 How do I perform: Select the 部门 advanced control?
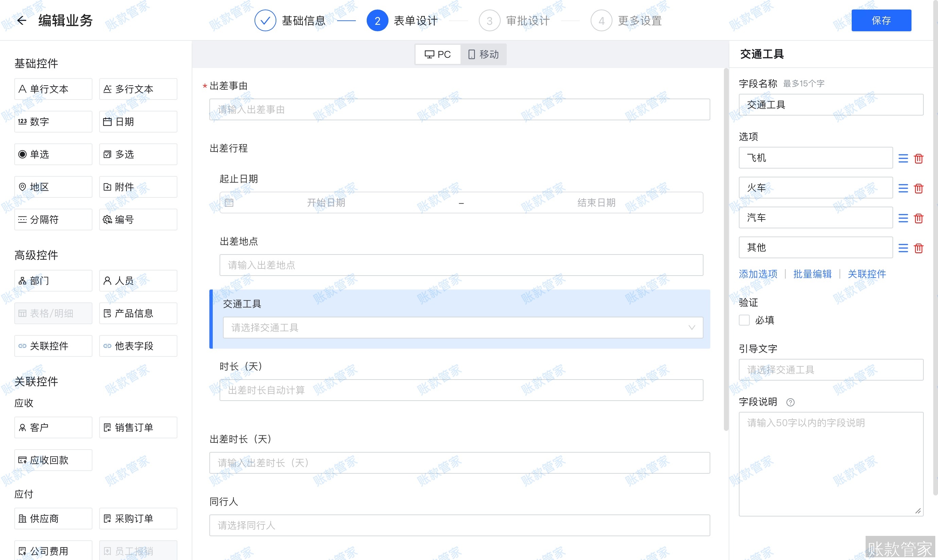coord(53,280)
